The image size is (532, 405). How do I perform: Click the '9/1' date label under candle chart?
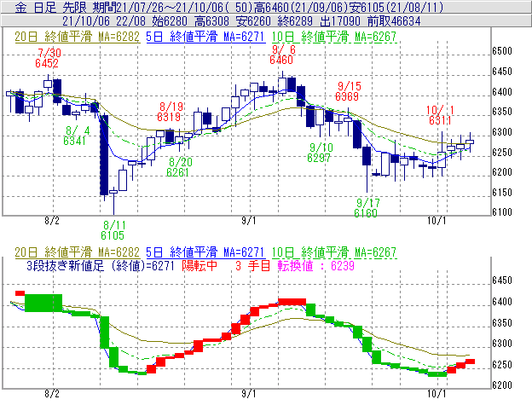[249, 221]
